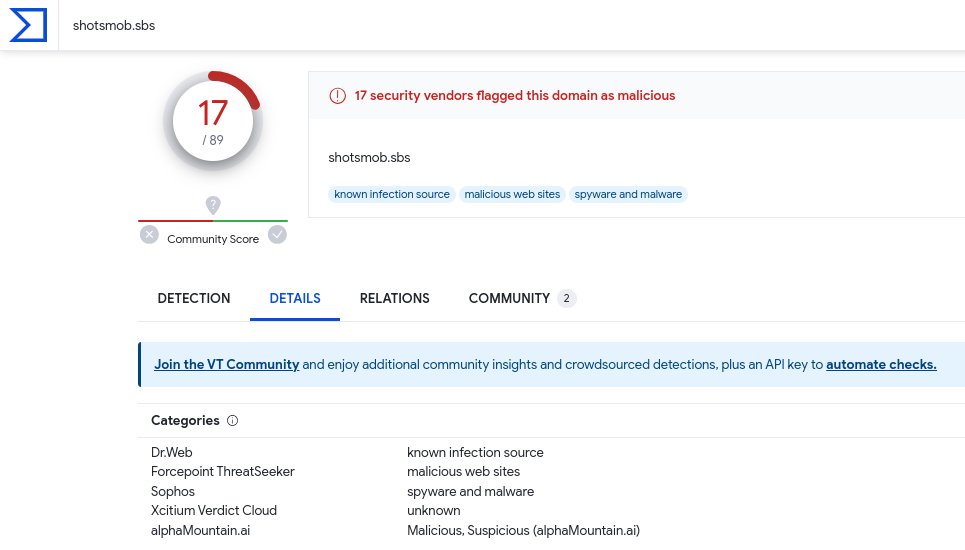The height and width of the screenshot is (550, 965).
Task: Click the malicious web sites tag
Action: click(512, 194)
